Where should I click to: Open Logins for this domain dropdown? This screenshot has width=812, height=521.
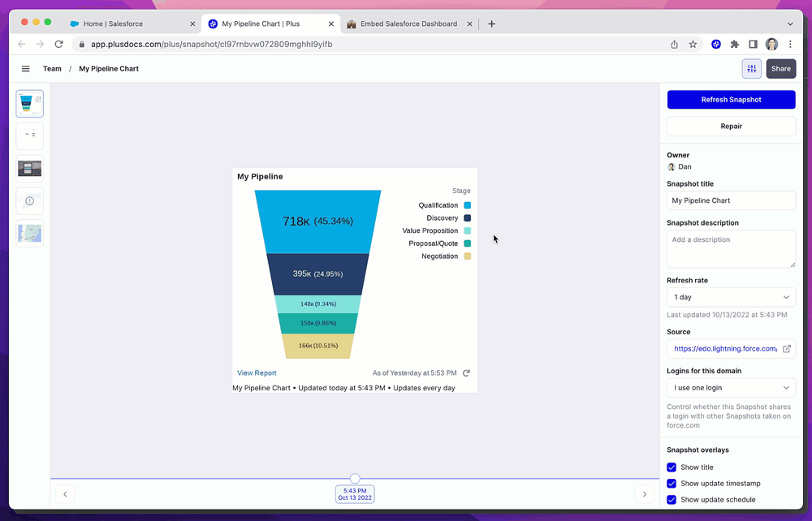coord(732,388)
